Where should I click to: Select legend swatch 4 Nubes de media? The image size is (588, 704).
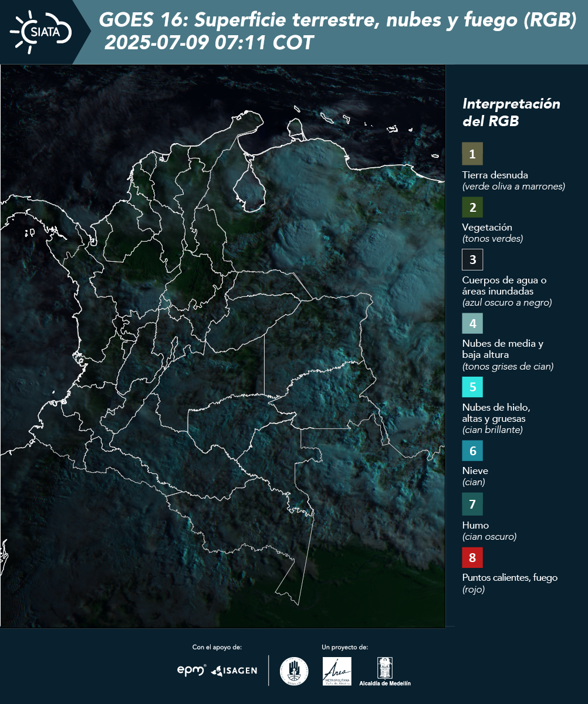click(472, 323)
